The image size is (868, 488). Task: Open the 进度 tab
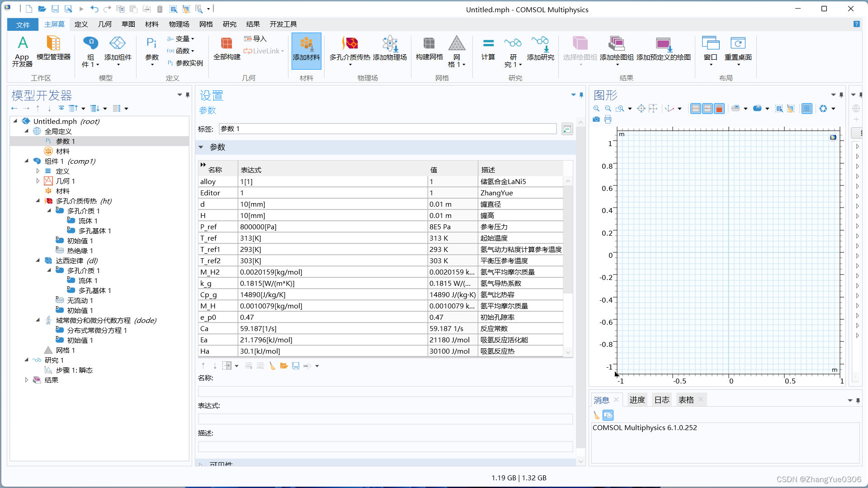click(x=637, y=400)
